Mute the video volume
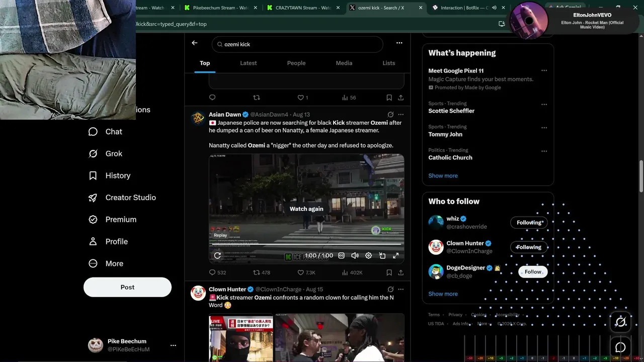This screenshot has height=362, width=644. click(355, 255)
